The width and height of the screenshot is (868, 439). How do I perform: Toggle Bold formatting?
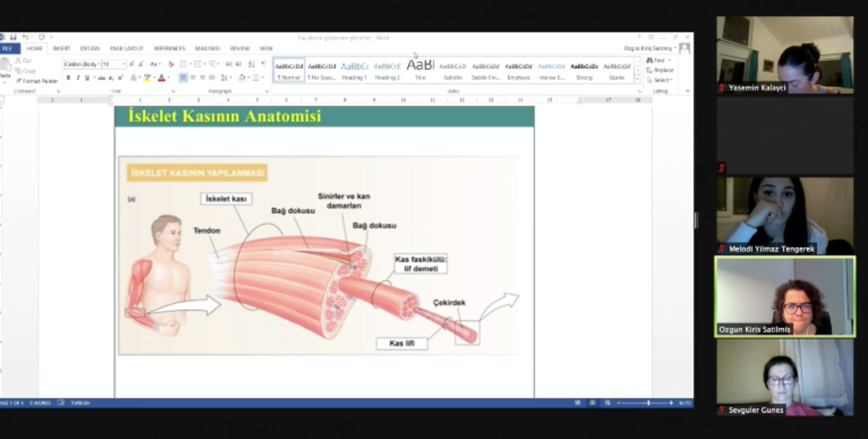68,78
